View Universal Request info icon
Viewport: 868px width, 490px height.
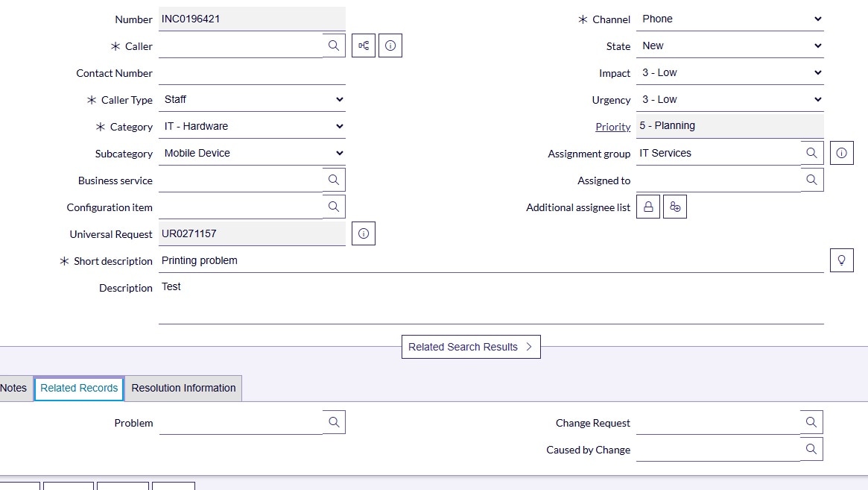[x=364, y=233]
